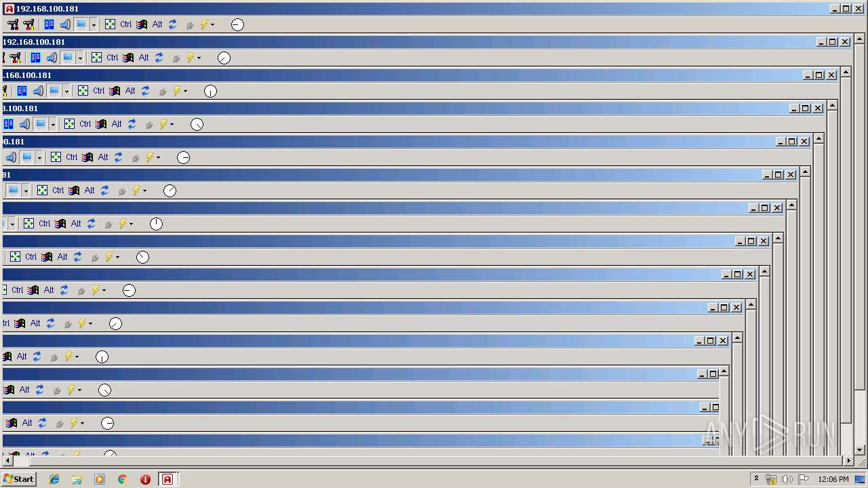The height and width of the screenshot is (488, 868).
Task: Open desktop dropdown arrow in first nested window
Action: [x=80, y=58]
